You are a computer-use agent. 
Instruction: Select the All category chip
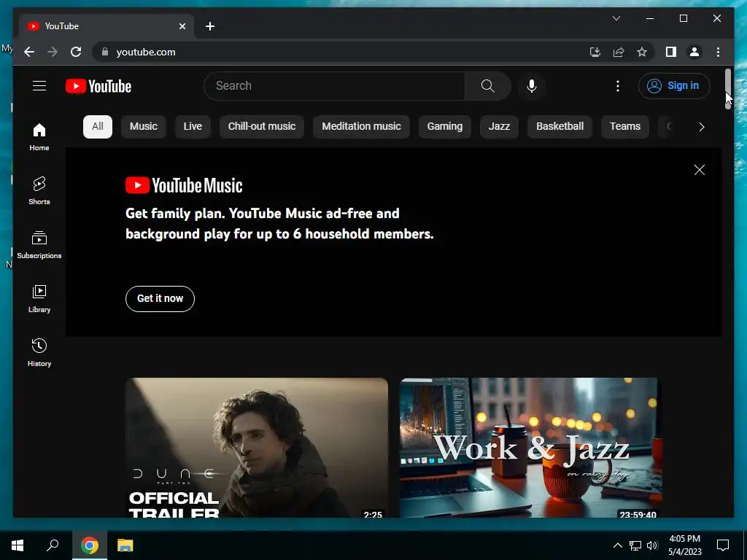click(98, 127)
